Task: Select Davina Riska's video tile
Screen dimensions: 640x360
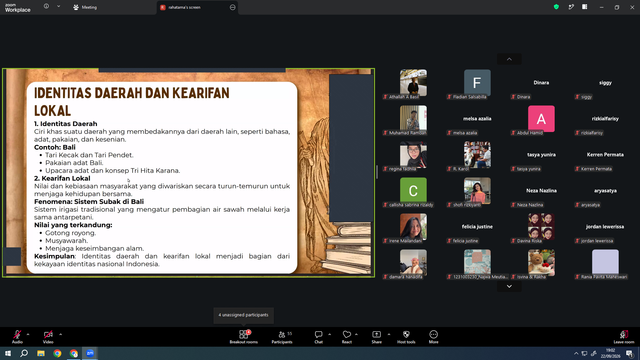Action: (x=541, y=227)
